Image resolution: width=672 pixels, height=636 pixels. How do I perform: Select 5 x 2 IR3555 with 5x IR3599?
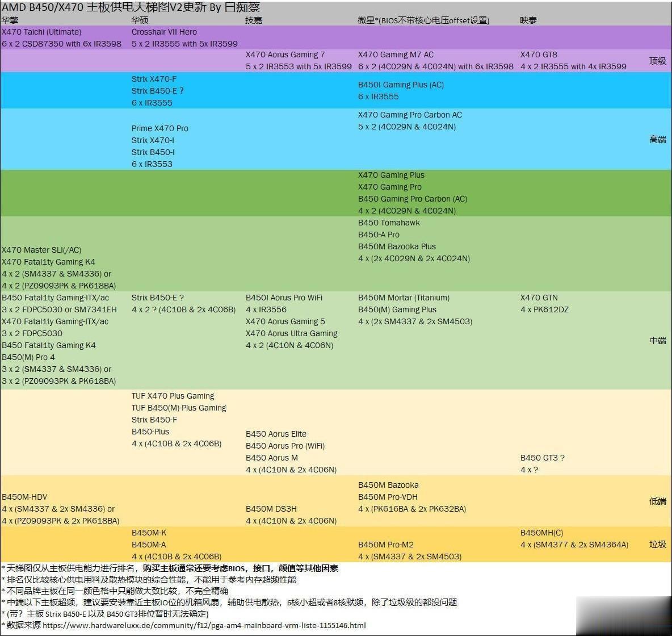pyautogui.click(x=184, y=44)
